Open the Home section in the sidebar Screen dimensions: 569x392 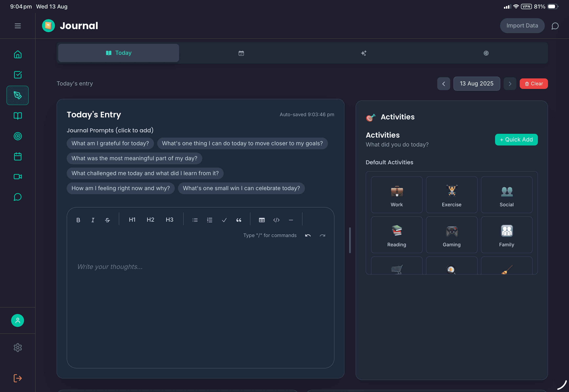[17, 54]
